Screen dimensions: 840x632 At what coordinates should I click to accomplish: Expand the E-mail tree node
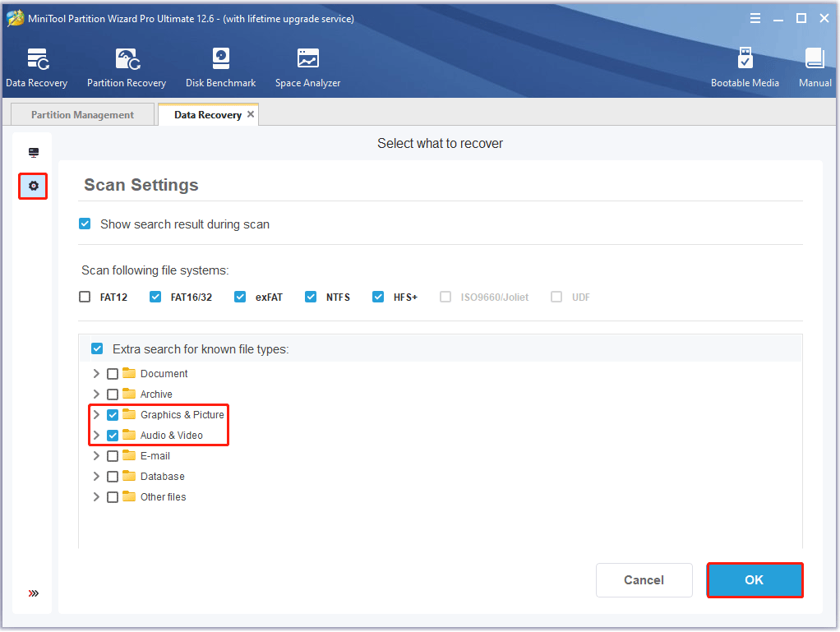tap(96, 455)
